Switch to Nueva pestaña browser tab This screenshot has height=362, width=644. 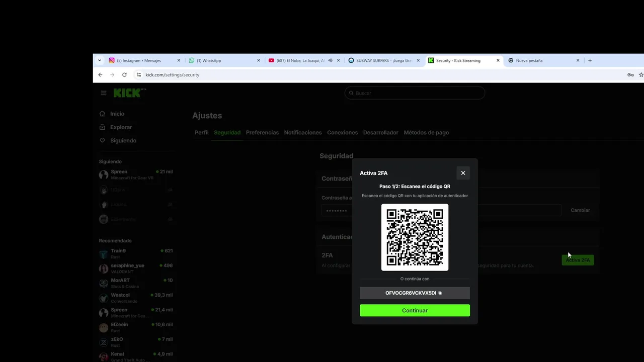click(543, 60)
